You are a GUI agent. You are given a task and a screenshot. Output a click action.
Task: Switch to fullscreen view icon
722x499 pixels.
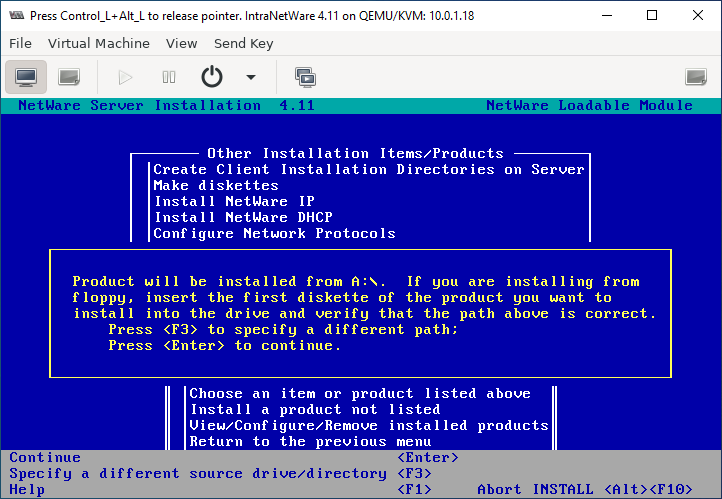pos(696,77)
